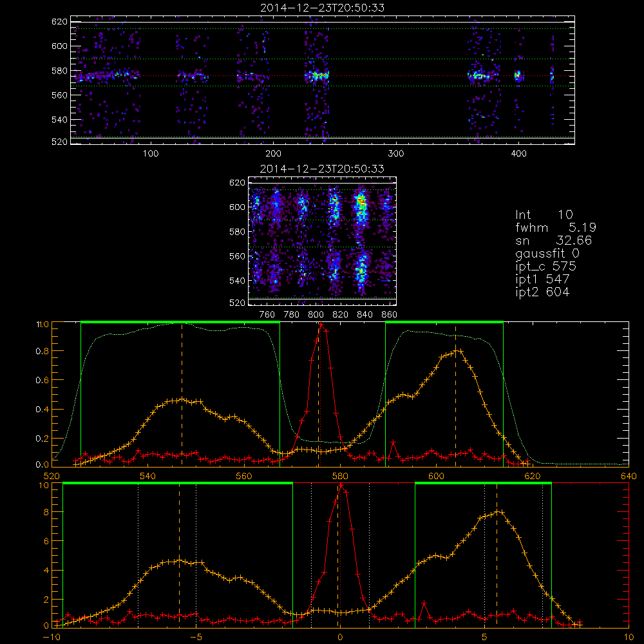The height and width of the screenshot is (644, 644).
Task: Click the 'ipt_c 575' text
Action: (546, 267)
